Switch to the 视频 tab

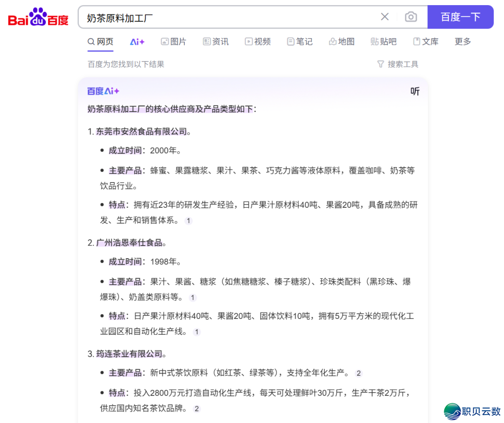(258, 42)
